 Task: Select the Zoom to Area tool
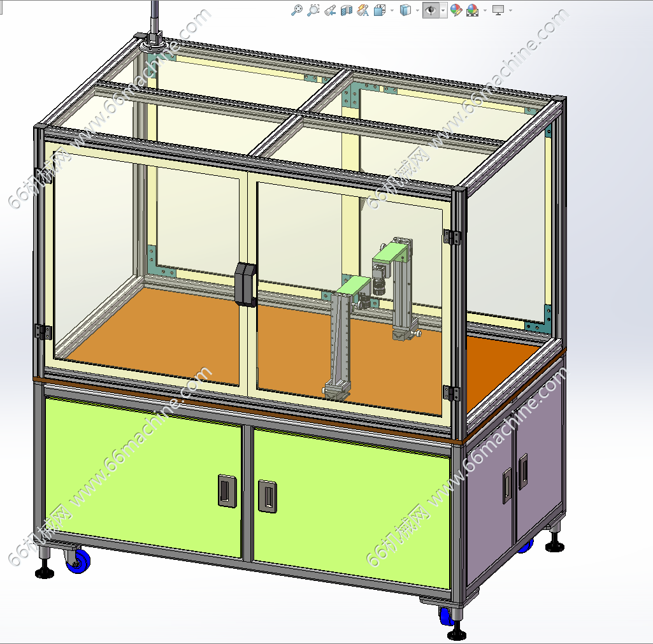point(313,10)
